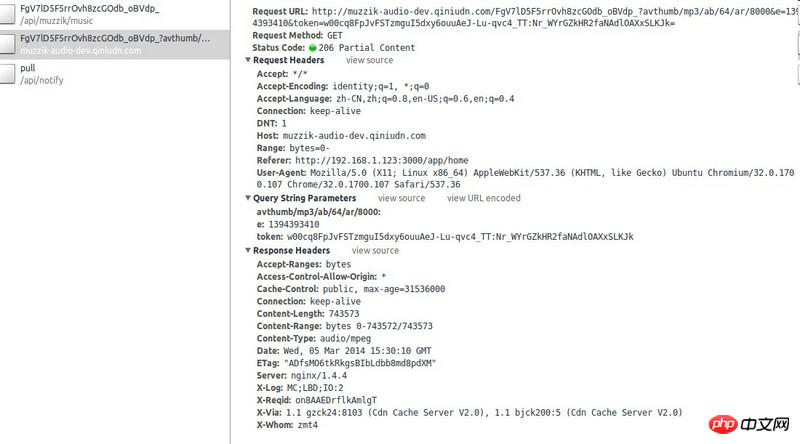Click view source next to Request Headers
Image resolution: width=800 pixels, height=444 pixels.
369,60
